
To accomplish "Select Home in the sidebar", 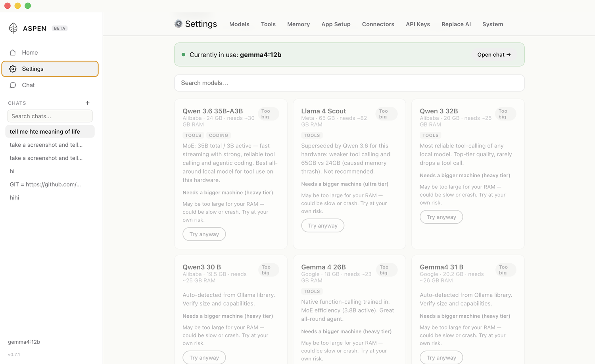I will point(50,52).
